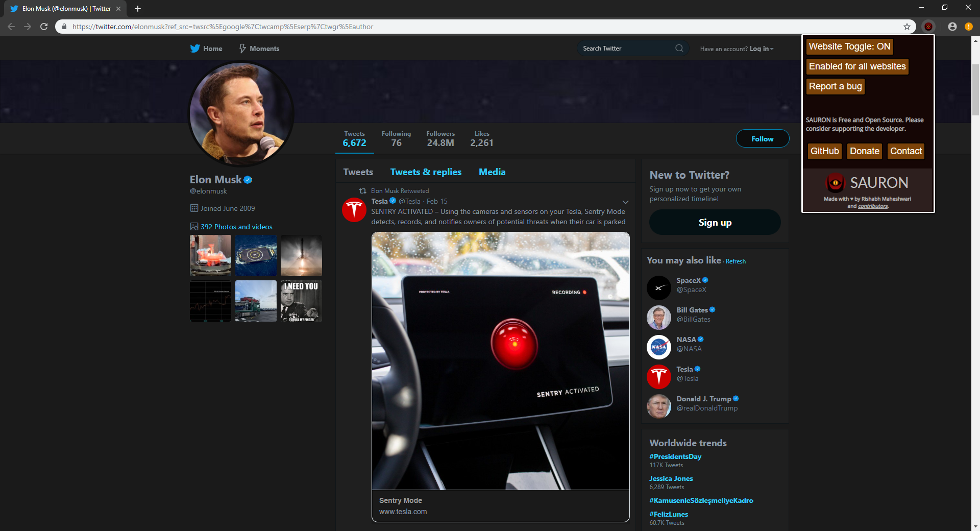Open the #FelizLunes trend
The width and height of the screenshot is (980, 531).
point(668,514)
